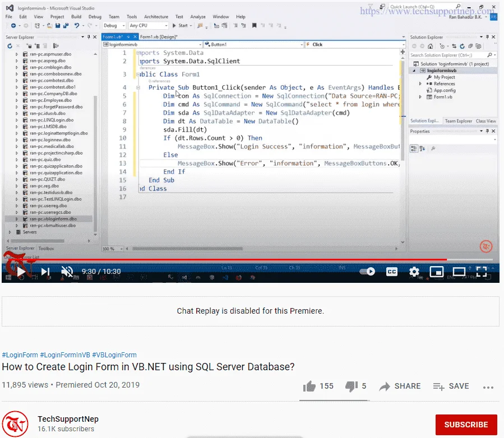Collapse Button1_Click sub outline
The width and height of the screenshot is (504, 438).
coord(138,87)
